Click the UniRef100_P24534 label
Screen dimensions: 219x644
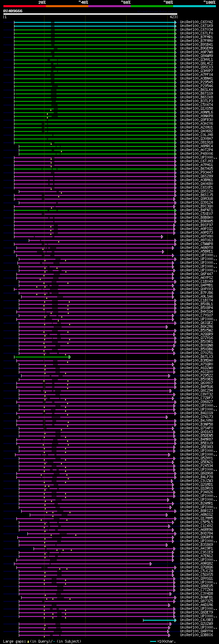(196, 466)
